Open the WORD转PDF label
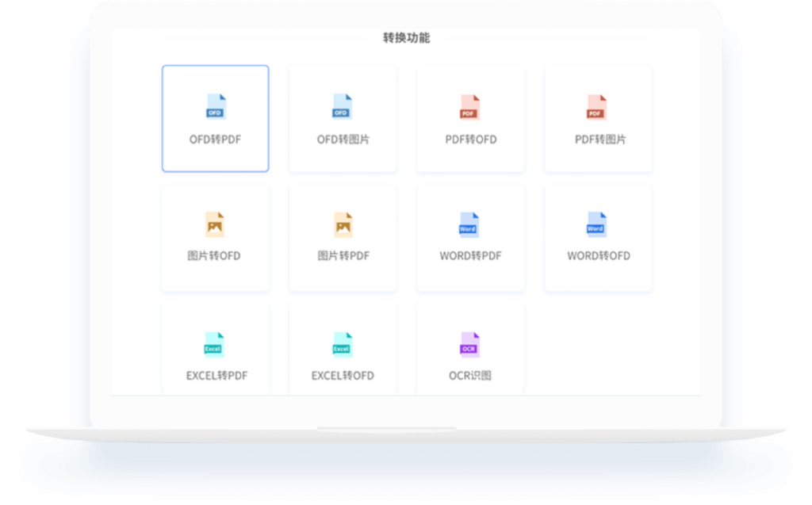The image size is (812, 505). (470, 256)
